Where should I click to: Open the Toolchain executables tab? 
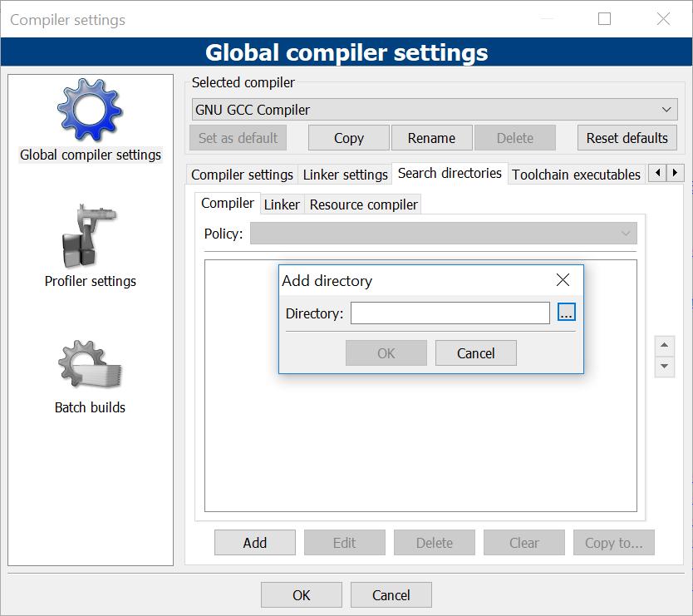576,175
